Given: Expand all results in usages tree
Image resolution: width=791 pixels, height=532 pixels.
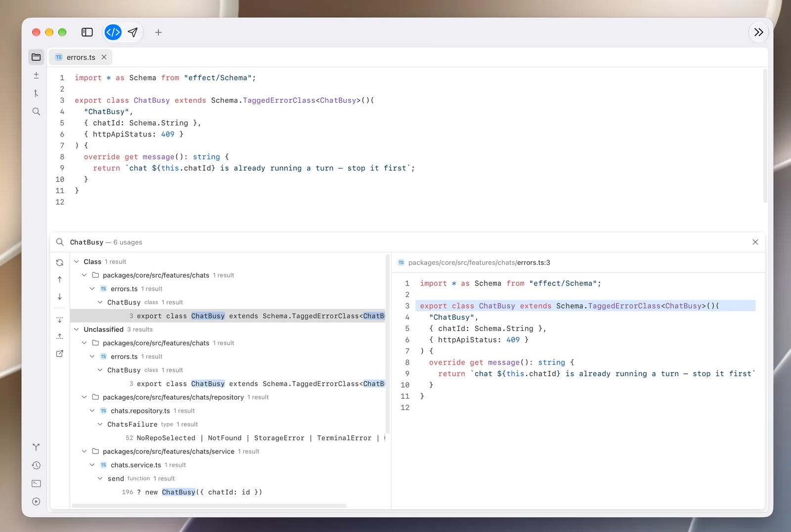Looking at the screenshot, I should tap(60, 320).
